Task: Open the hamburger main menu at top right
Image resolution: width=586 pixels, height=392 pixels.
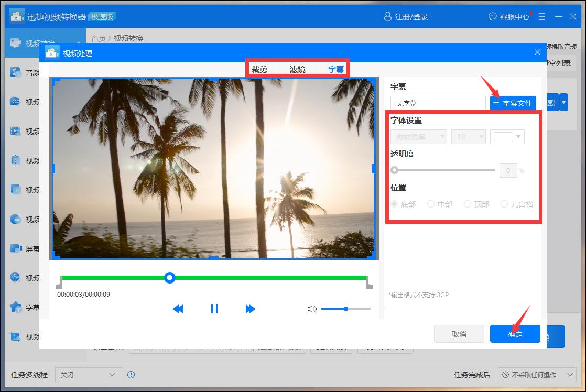Action: click(x=542, y=16)
